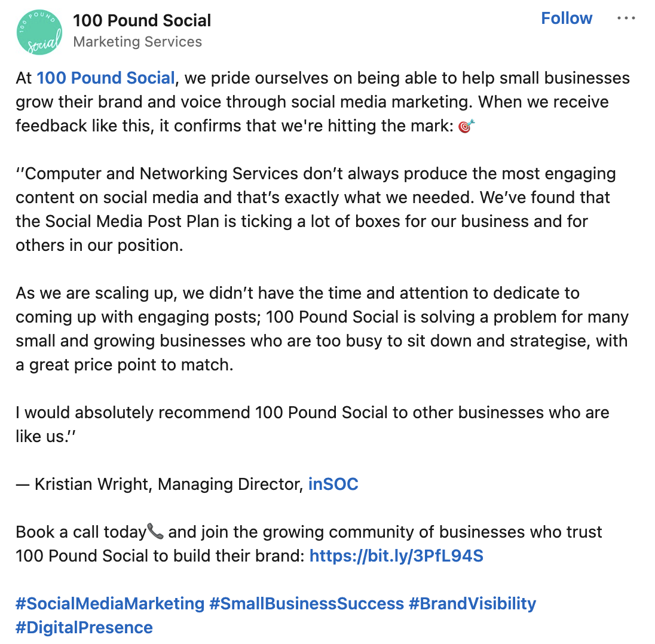Image resolution: width=655 pixels, height=644 pixels.
Task: Click the 'As we are scaling up' paragraph
Action: 322,329
